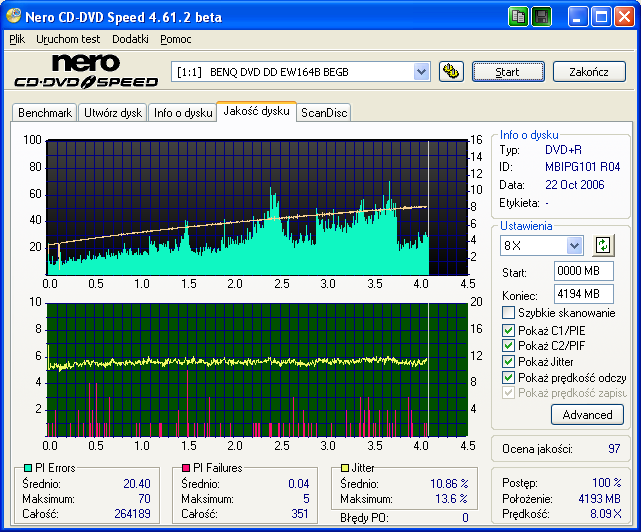Open Advanced settings button
This screenshot has height=532, width=641.
[587, 415]
